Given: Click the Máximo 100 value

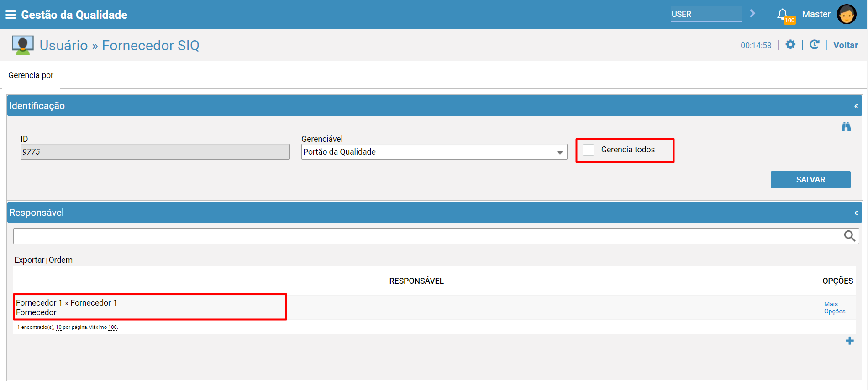Looking at the screenshot, I should [x=112, y=328].
